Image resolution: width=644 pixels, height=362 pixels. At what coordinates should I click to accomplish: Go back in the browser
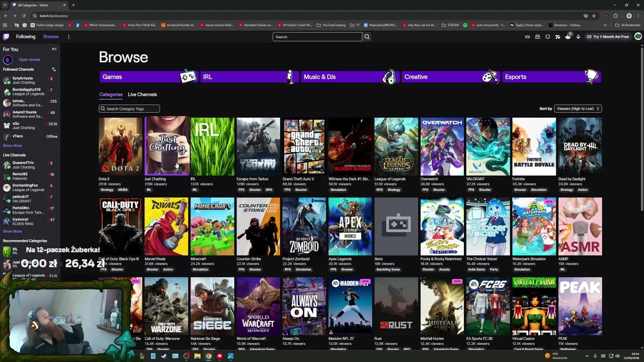point(6,16)
